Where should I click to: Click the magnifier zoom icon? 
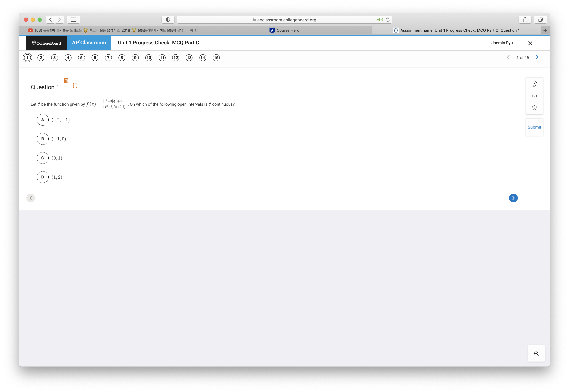[x=536, y=354]
